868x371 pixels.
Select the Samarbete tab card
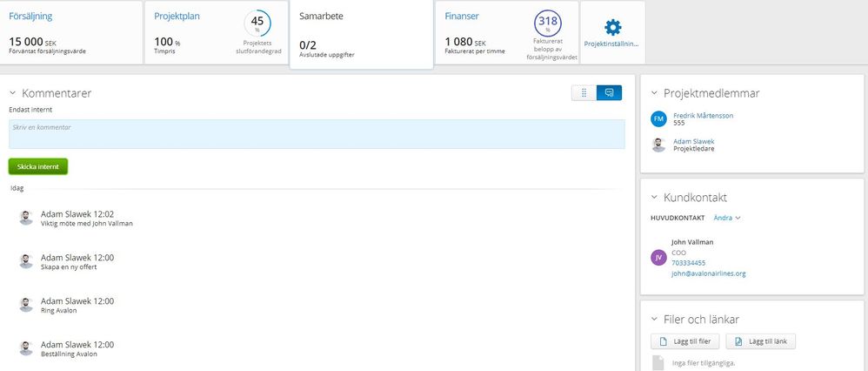pyautogui.click(x=362, y=34)
